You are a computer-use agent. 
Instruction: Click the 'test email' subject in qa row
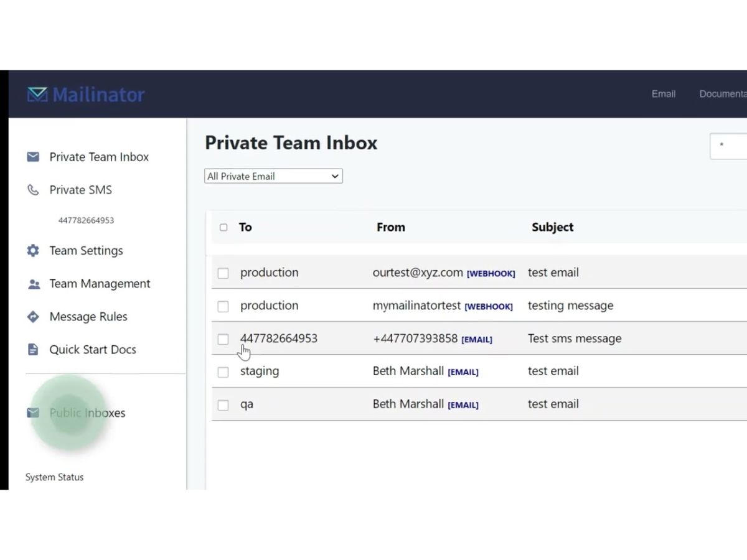[553, 404]
